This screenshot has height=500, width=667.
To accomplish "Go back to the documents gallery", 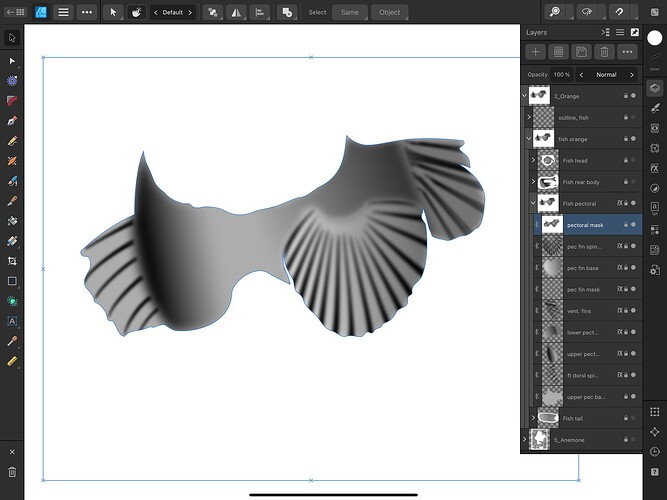I will point(15,12).
